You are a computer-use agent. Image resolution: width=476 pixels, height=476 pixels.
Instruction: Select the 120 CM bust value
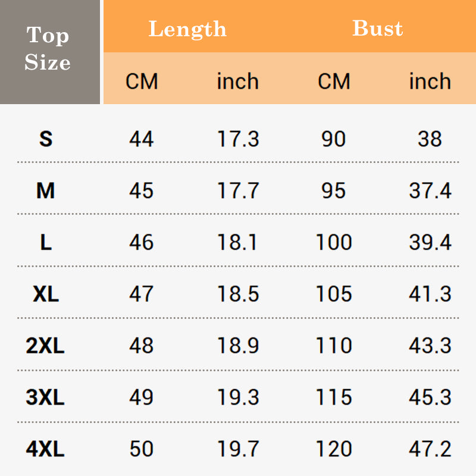[x=333, y=449]
